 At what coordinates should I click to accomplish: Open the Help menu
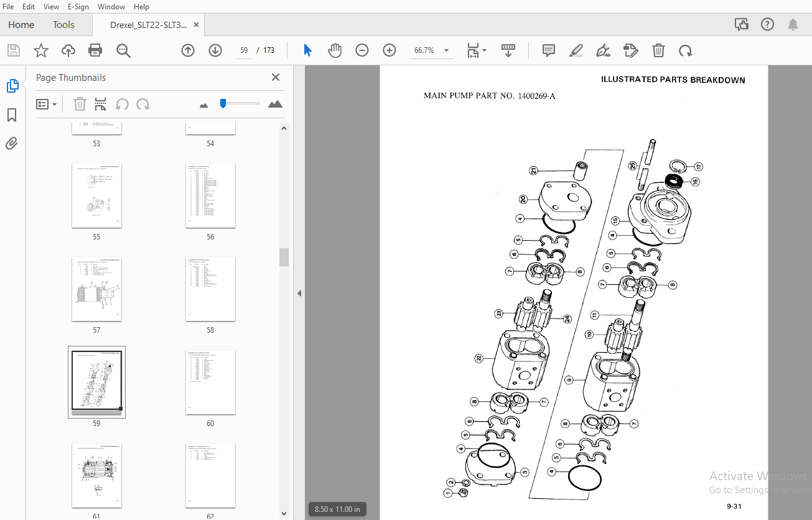tap(141, 7)
